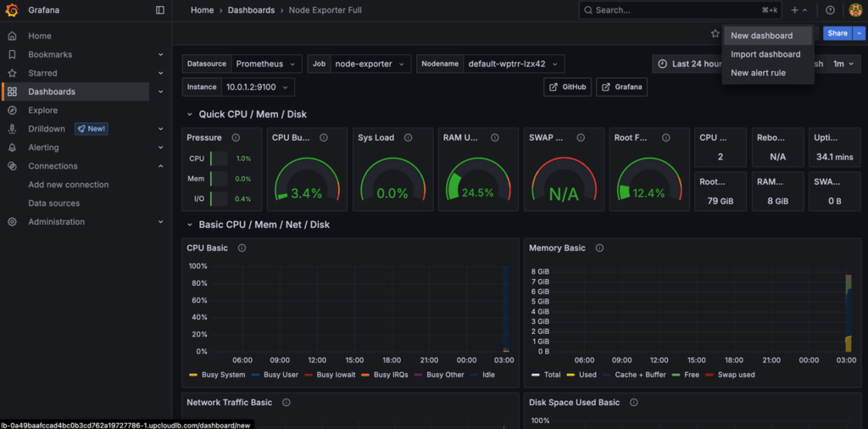Click the Grafana logo icon

point(12,10)
